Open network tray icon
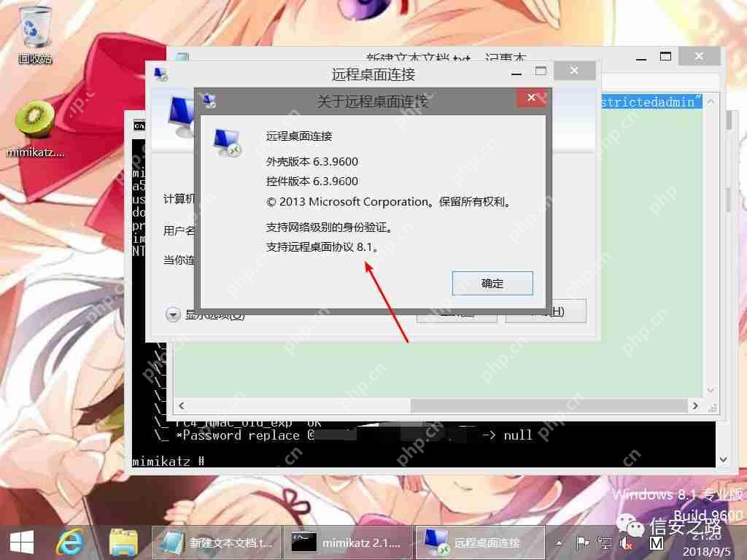Image resolution: width=747 pixels, height=560 pixels. coord(605,542)
